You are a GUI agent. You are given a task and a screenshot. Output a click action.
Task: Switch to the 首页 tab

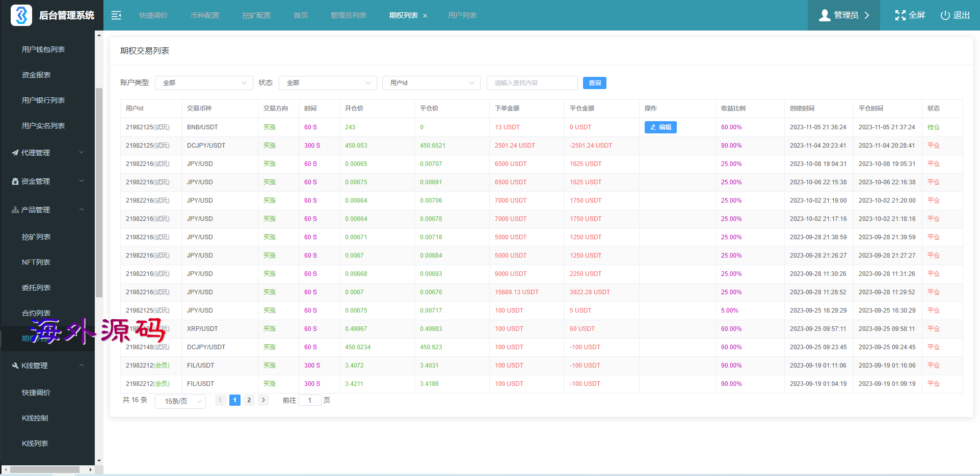(301, 15)
